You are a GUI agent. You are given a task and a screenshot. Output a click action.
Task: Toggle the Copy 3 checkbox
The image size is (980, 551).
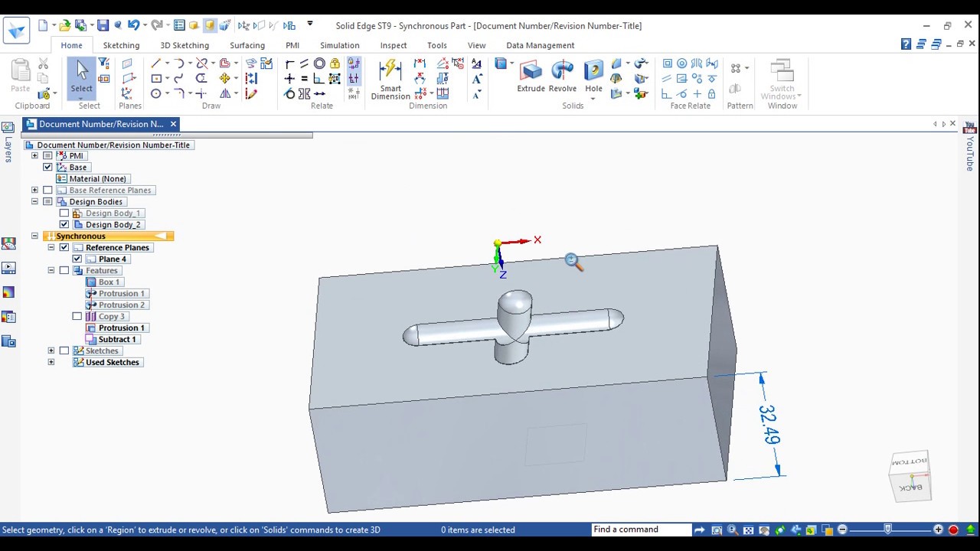point(77,316)
